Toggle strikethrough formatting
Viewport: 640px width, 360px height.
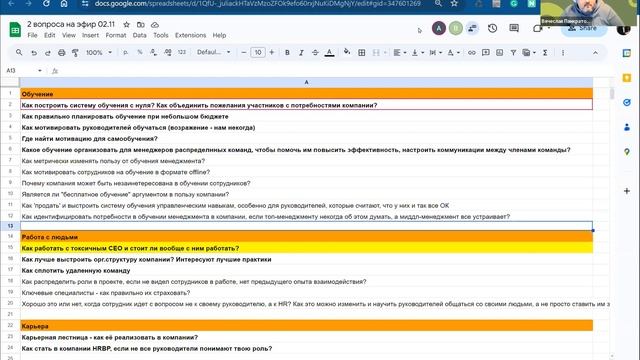click(x=315, y=53)
